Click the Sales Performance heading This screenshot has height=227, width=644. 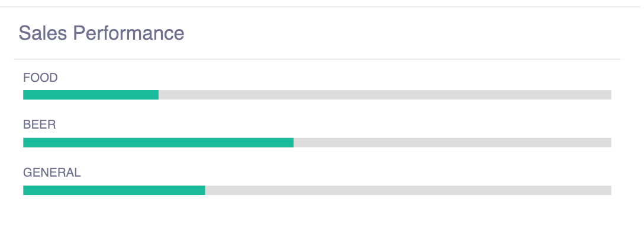click(101, 33)
